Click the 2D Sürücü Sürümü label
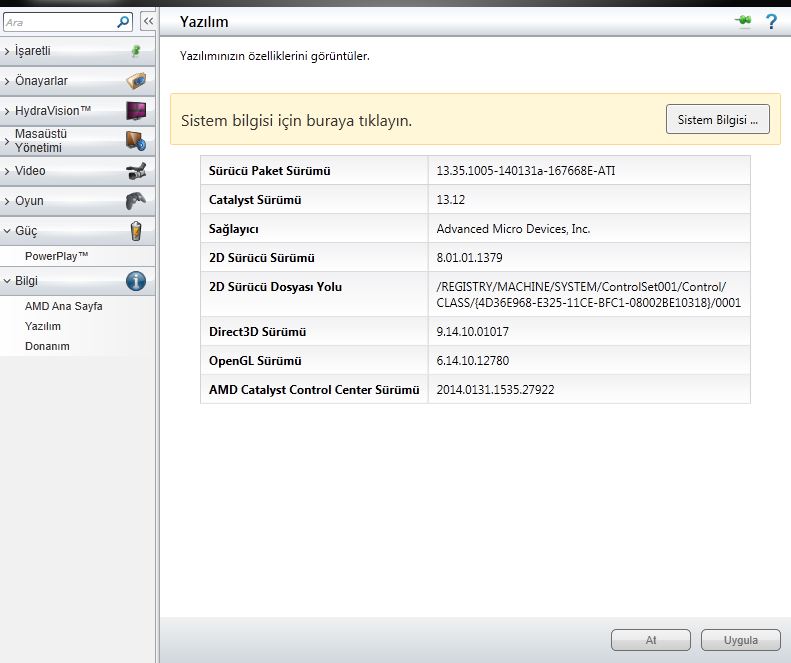Viewport: 791px width, 663px height. click(261, 258)
